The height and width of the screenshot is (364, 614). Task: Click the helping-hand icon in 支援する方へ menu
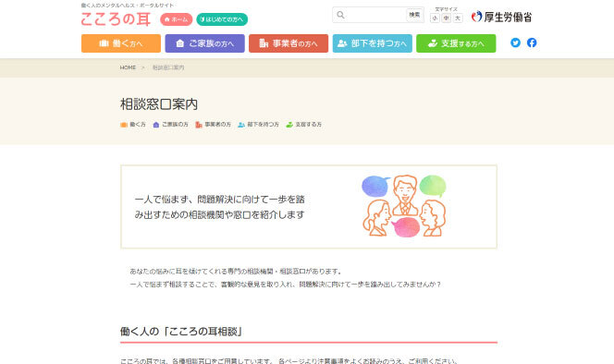pyautogui.click(x=433, y=43)
